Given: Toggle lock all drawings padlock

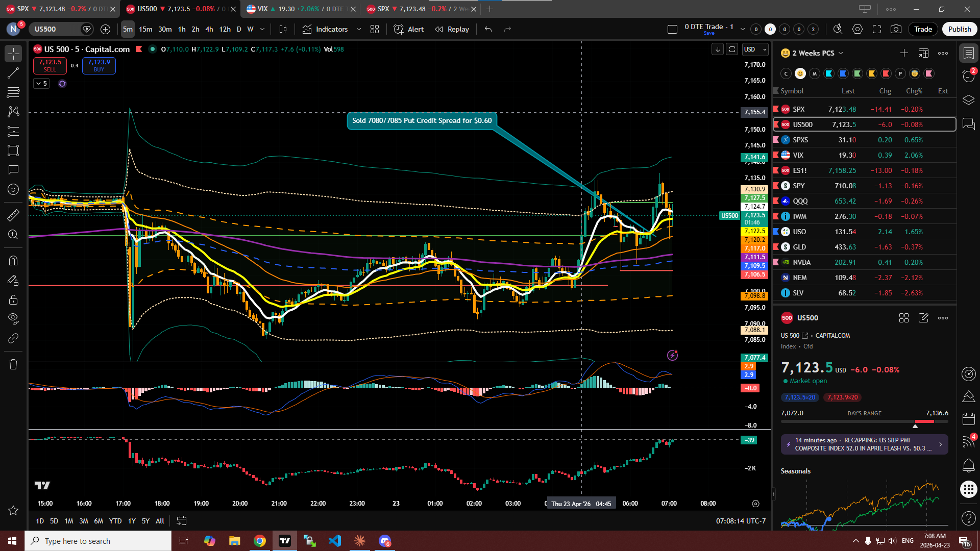Looking at the screenshot, I should coord(13,299).
